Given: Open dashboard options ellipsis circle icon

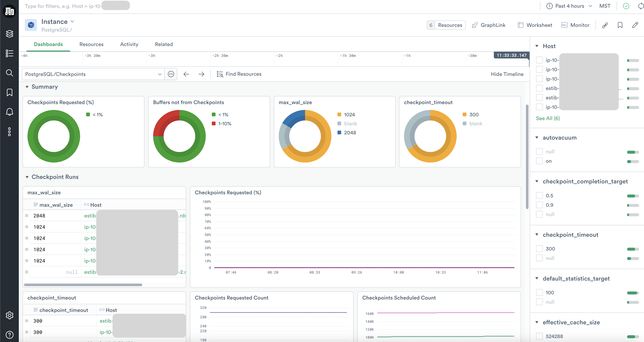Looking at the screenshot, I should 171,74.
